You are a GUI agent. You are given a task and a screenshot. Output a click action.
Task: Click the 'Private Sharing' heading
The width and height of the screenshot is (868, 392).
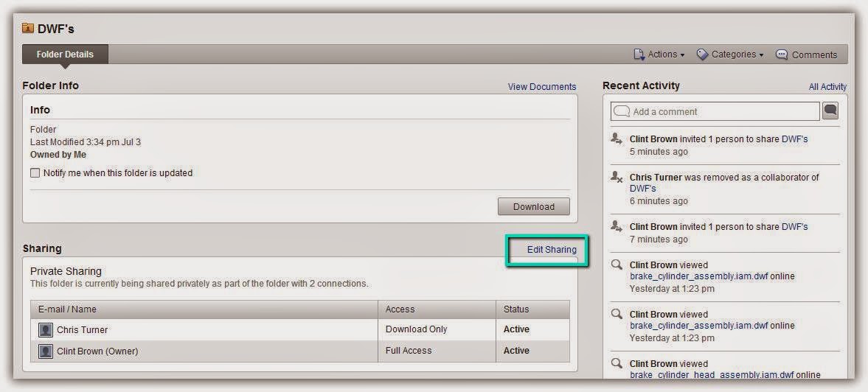pyautogui.click(x=66, y=271)
